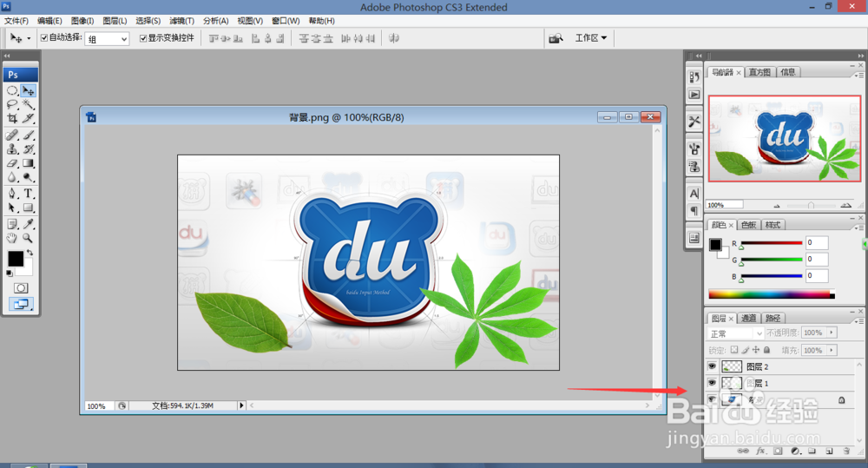Select the Gradient tool

pyautogui.click(x=29, y=163)
